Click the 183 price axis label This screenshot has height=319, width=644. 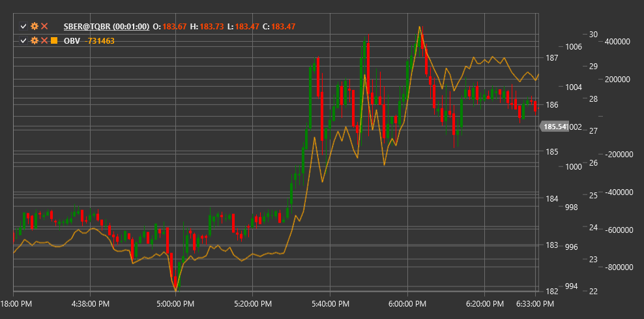click(x=551, y=245)
